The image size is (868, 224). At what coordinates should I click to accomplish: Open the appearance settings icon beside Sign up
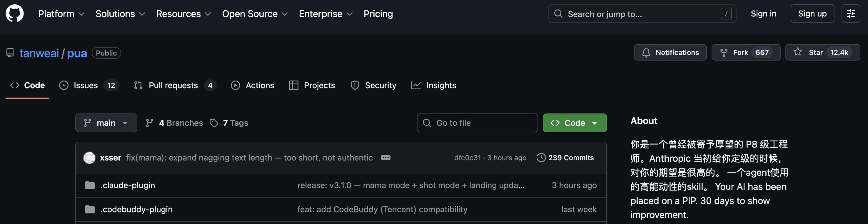point(850,14)
